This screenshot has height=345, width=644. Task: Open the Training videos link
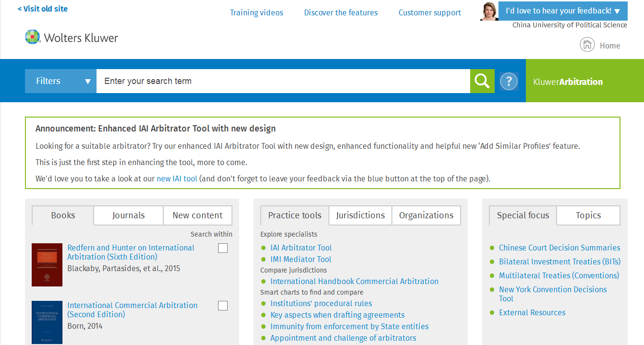tap(256, 12)
